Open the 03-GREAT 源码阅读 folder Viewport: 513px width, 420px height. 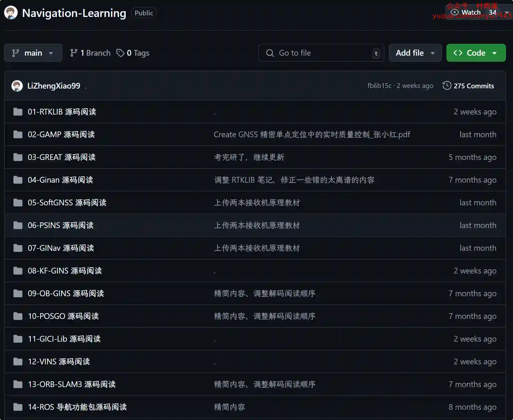[61, 157]
